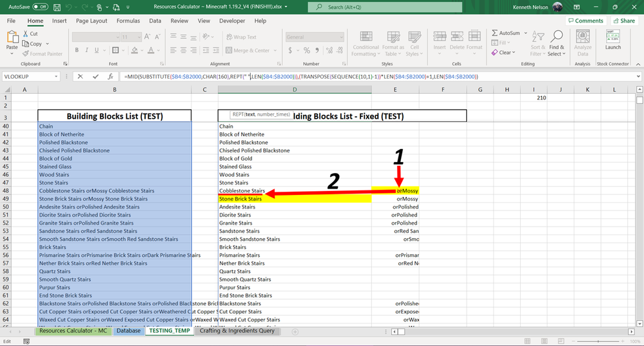Click Font Color A icon
The width and height of the screenshot is (644, 346).
pos(151,50)
